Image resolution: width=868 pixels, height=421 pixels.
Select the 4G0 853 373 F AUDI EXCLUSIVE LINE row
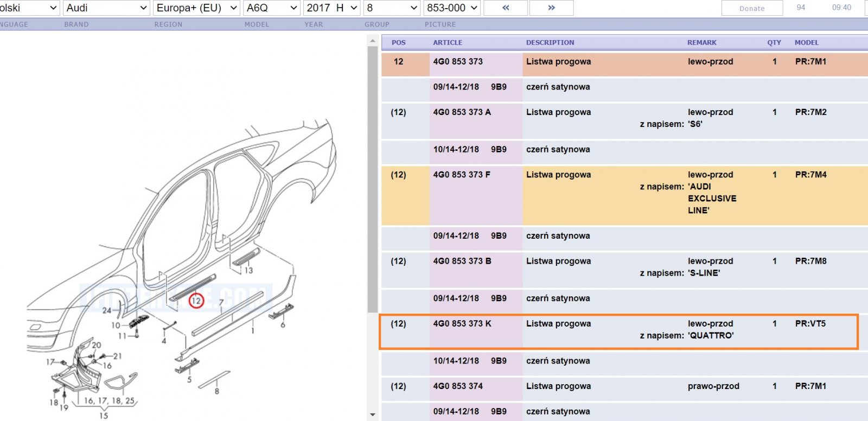[x=624, y=195]
